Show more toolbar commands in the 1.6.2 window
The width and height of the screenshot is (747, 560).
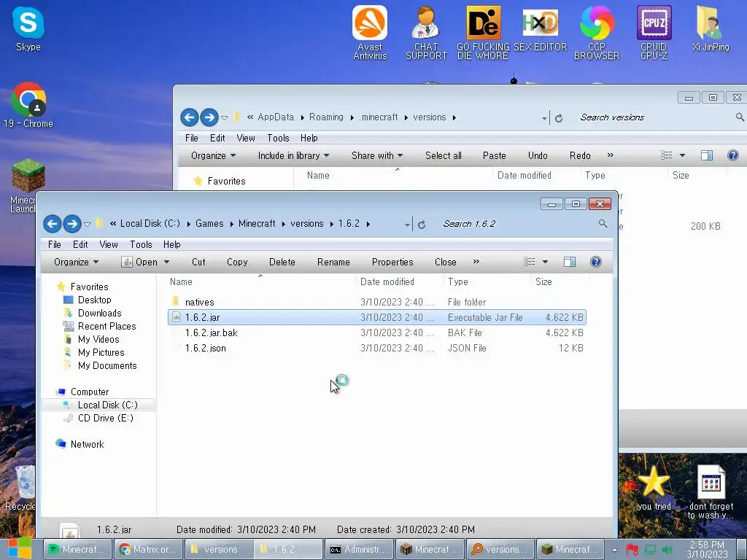point(476,262)
